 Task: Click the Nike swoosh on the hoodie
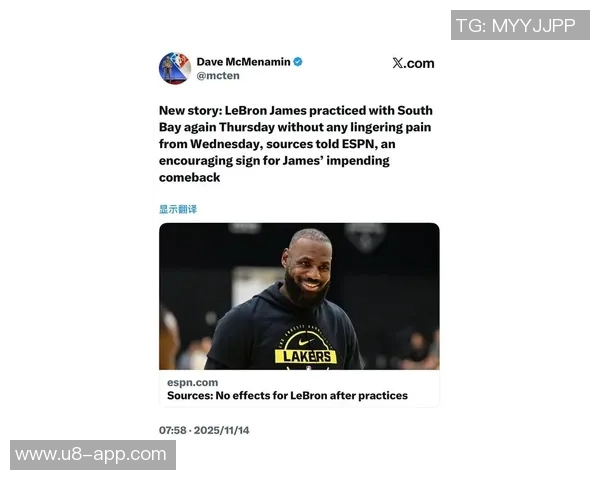306,341
